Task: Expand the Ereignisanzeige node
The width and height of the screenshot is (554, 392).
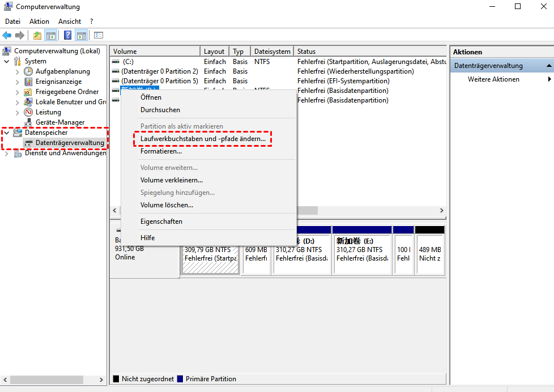Action: [x=18, y=82]
